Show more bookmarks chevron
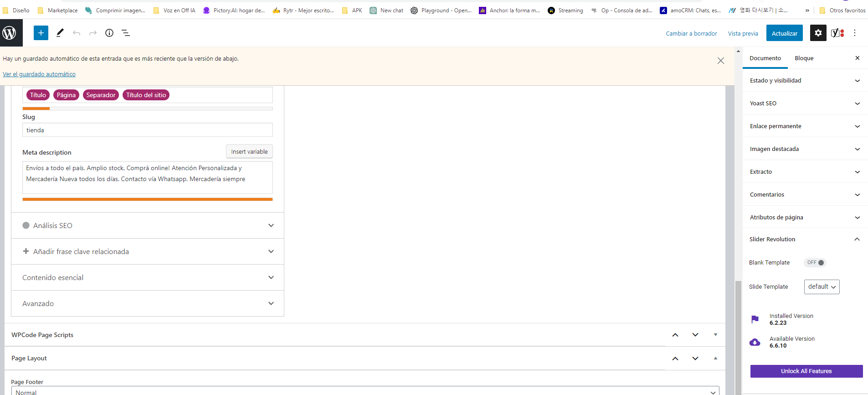This screenshot has width=868, height=395. point(807,10)
